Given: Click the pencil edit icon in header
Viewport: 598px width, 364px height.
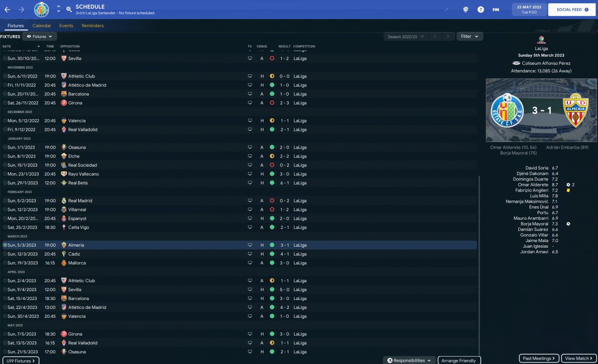Looking at the screenshot, I should tap(447, 9).
